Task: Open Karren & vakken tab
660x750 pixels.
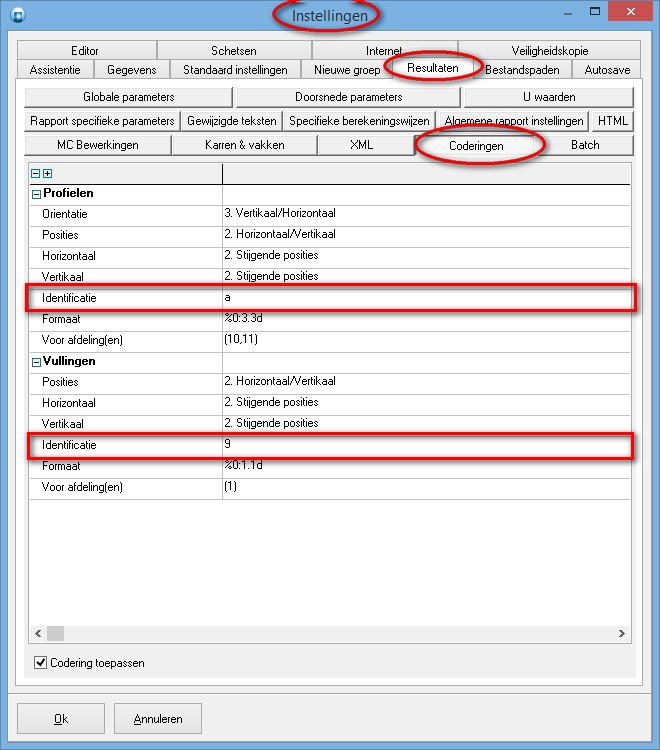Action: [244, 145]
